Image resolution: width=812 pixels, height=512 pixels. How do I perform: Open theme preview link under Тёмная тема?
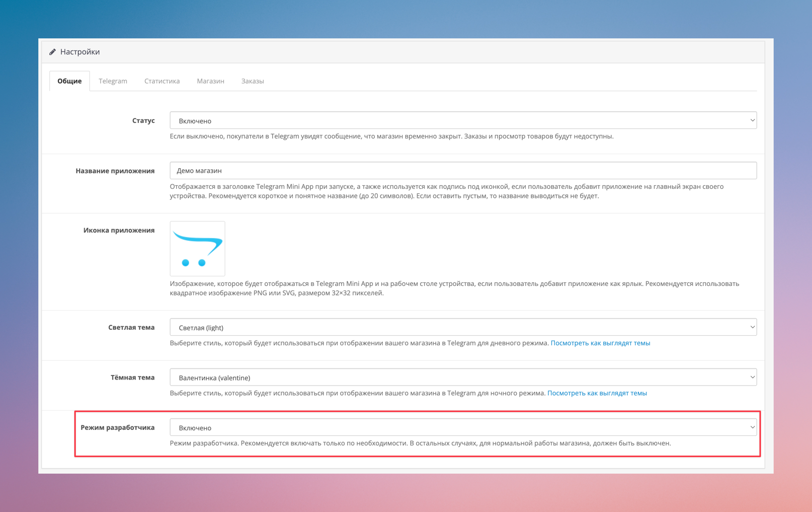pos(597,393)
